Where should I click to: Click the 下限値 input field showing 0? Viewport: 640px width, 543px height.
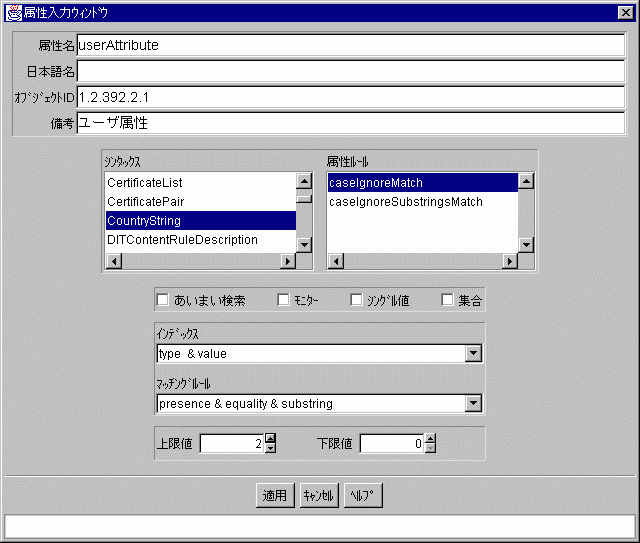(x=392, y=443)
